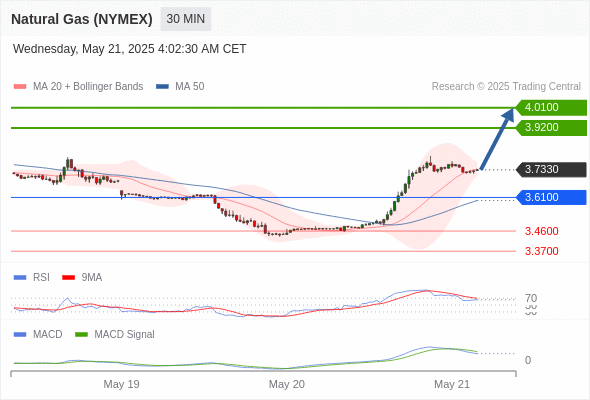Click the May 20 date axis label
Viewport: 590px width, 400px height.
287,384
